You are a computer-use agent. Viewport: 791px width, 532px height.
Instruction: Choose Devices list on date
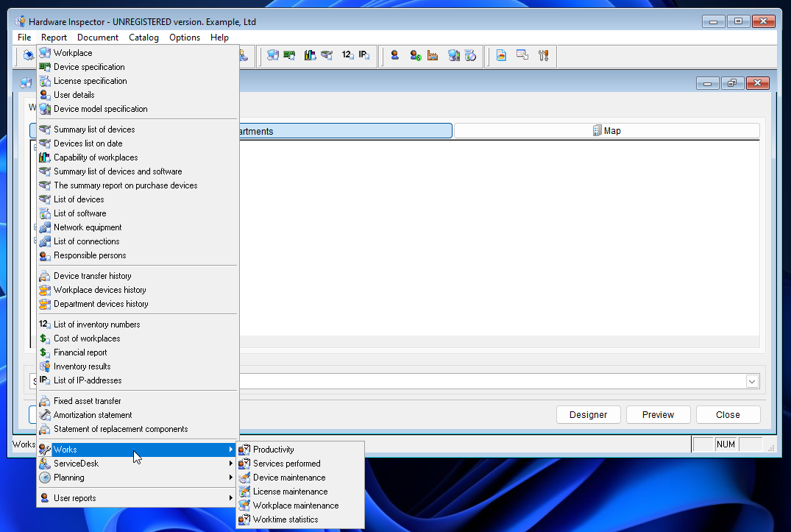(138, 143)
